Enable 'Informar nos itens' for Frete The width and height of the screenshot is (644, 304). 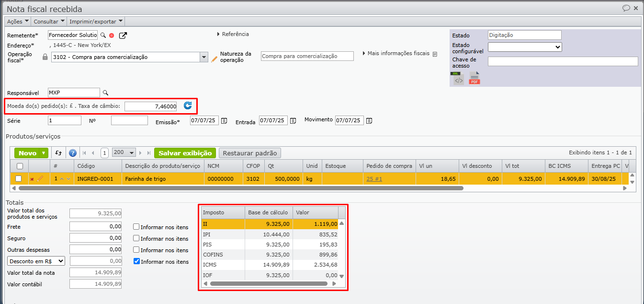tap(136, 227)
